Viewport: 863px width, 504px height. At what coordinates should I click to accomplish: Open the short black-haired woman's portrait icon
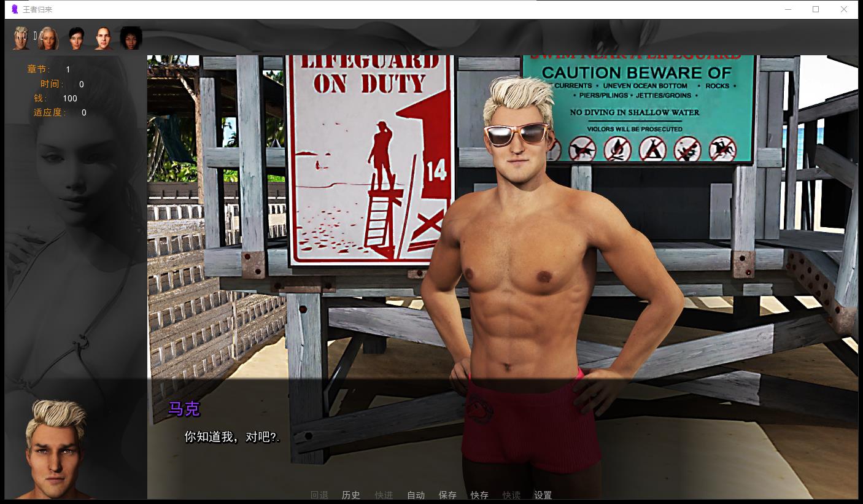tap(76, 38)
